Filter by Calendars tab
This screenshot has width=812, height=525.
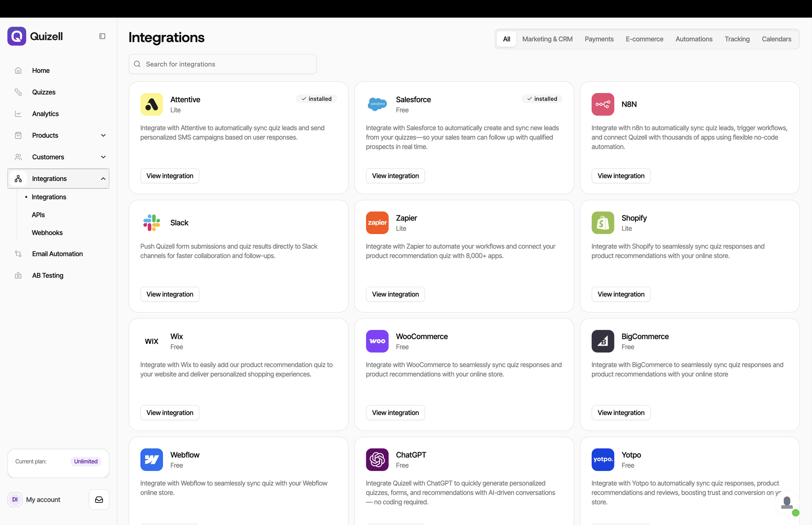(x=776, y=39)
